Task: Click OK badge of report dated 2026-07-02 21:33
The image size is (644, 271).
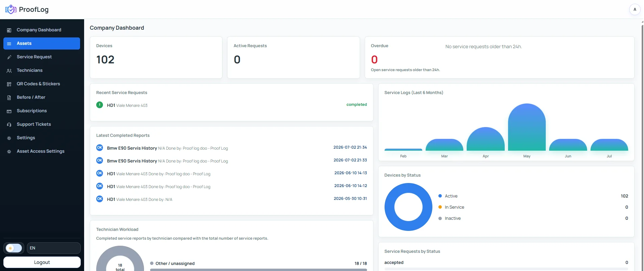Action: [x=100, y=160]
